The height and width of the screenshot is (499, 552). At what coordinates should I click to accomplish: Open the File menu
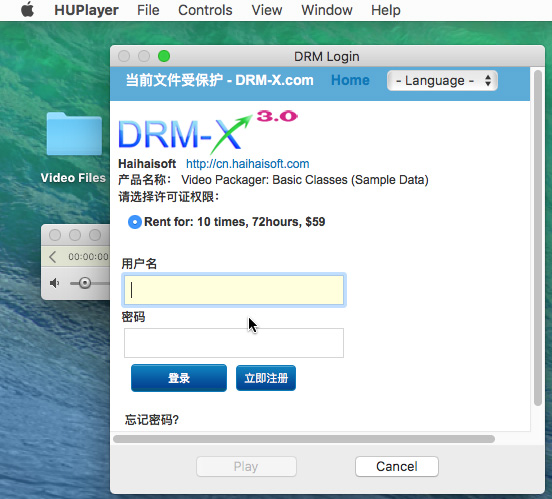click(148, 10)
